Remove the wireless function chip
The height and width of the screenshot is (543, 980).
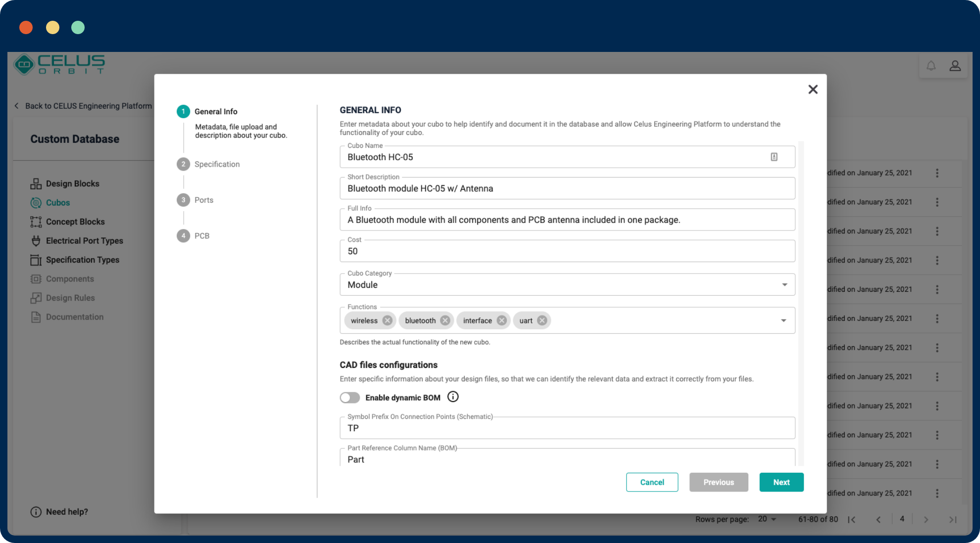pyautogui.click(x=387, y=320)
